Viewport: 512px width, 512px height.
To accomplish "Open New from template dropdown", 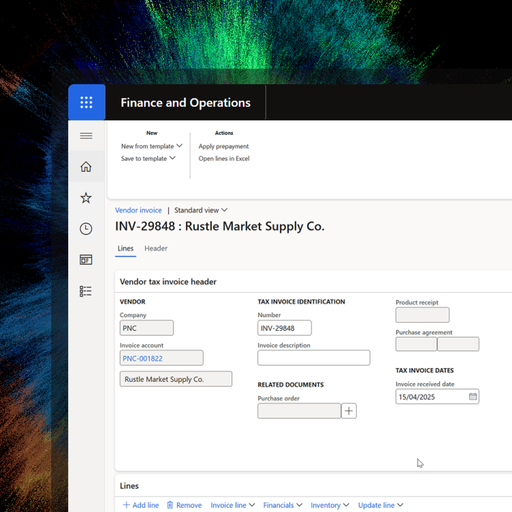I will 152,146.
